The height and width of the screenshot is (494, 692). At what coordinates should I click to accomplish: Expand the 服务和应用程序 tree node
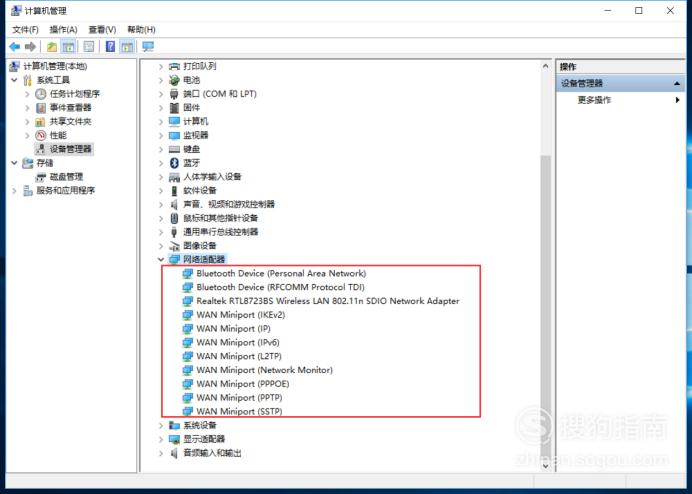coord(14,191)
